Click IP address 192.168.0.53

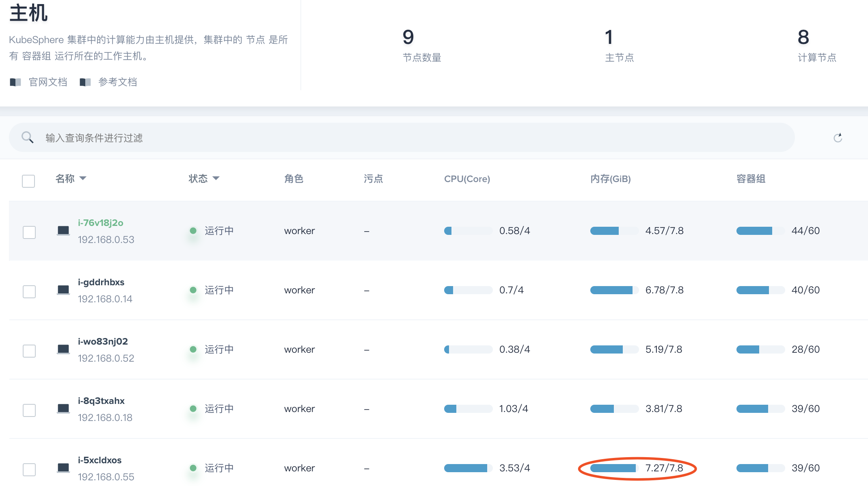point(106,240)
